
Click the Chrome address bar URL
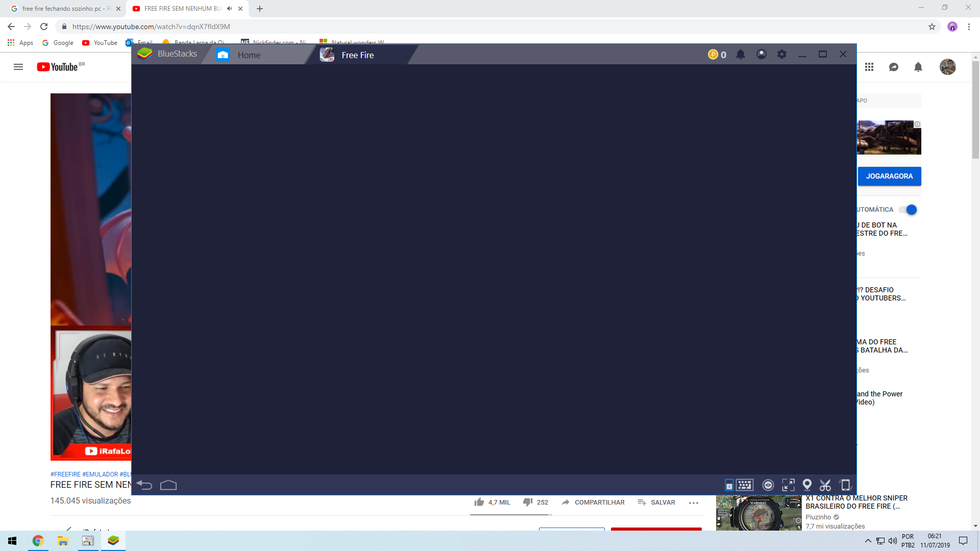tap(151, 27)
